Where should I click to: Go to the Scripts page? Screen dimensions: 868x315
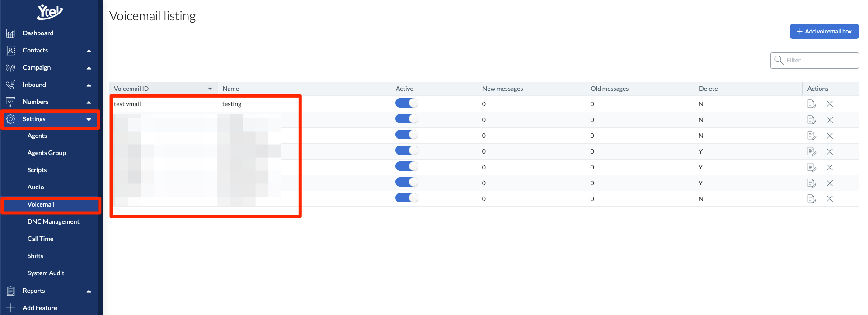click(37, 170)
